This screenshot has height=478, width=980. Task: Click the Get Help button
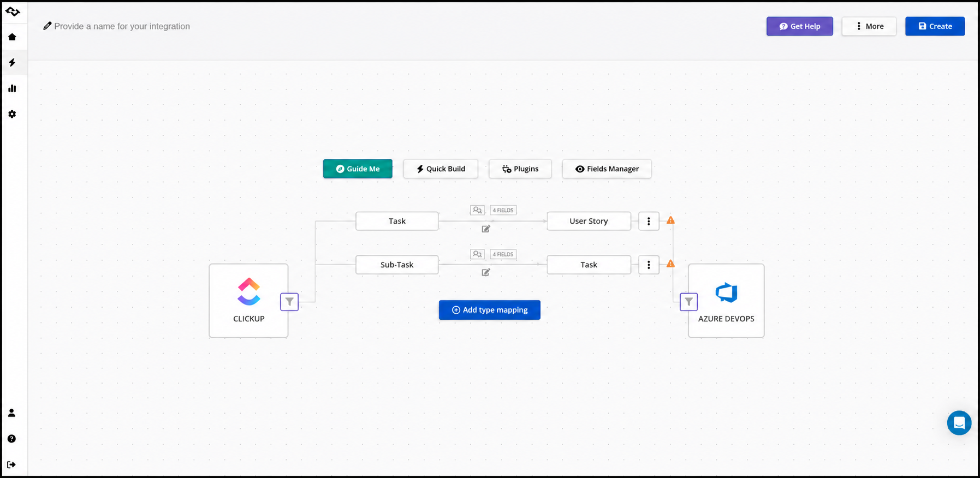[799, 26]
